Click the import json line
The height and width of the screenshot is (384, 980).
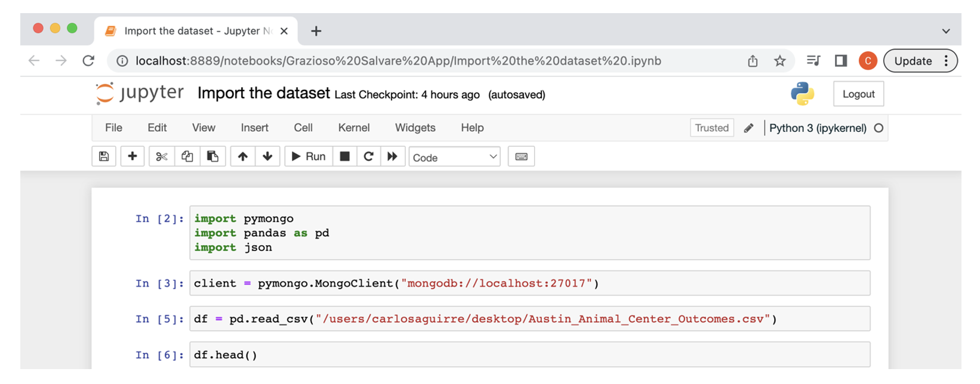click(x=233, y=247)
